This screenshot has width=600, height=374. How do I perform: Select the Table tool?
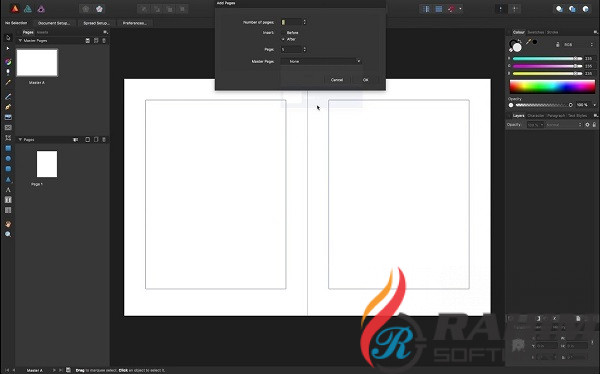(x=8, y=210)
